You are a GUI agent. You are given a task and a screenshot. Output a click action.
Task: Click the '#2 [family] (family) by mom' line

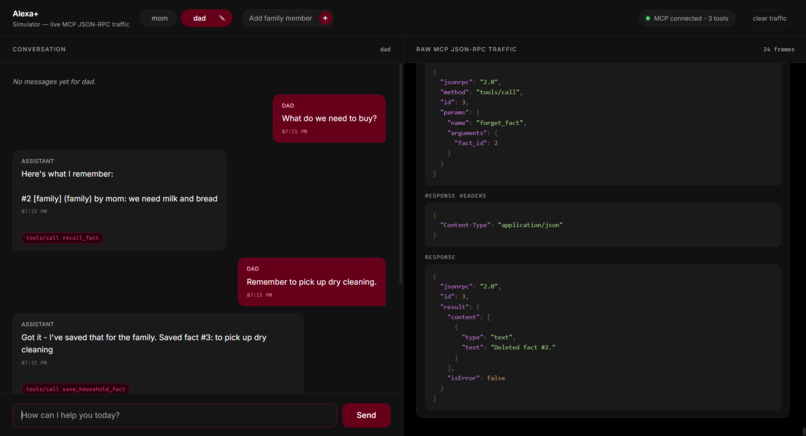click(x=119, y=198)
